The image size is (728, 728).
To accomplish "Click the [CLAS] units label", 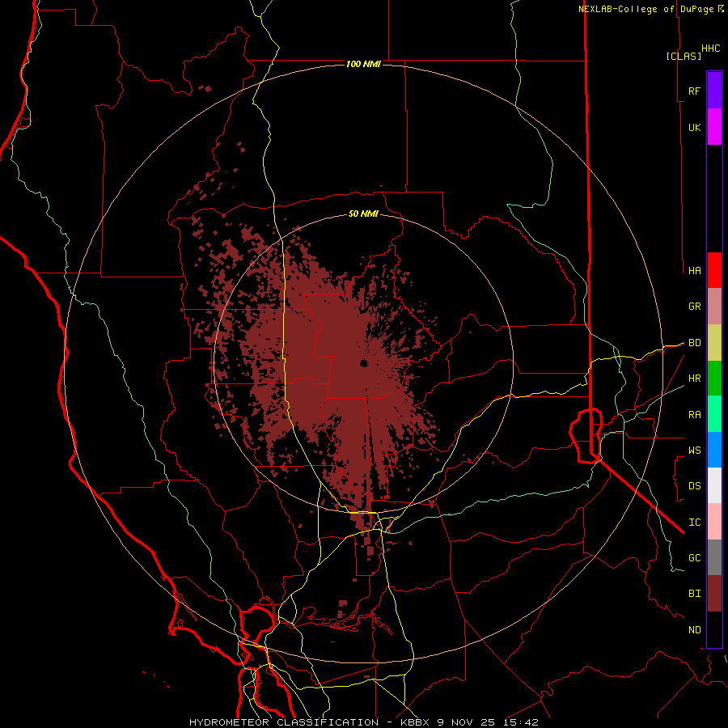I will click(684, 56).
